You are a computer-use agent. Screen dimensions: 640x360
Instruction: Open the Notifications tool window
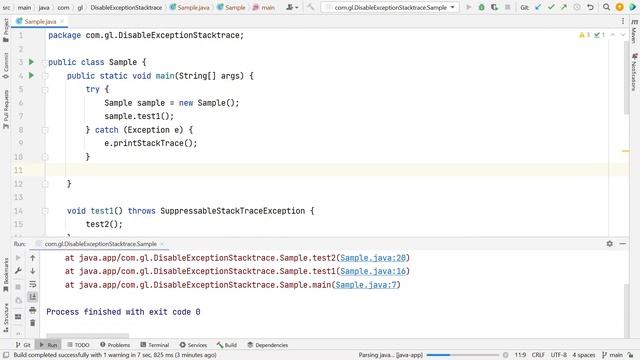click(x=634, y=72)
